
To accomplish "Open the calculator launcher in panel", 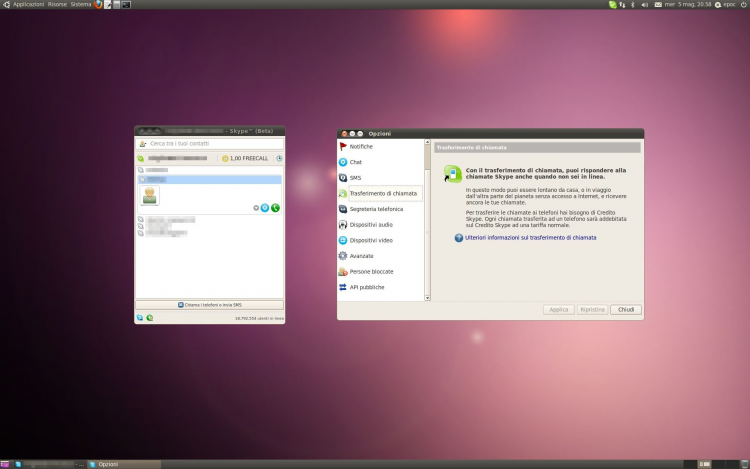I will pos(117,4).
